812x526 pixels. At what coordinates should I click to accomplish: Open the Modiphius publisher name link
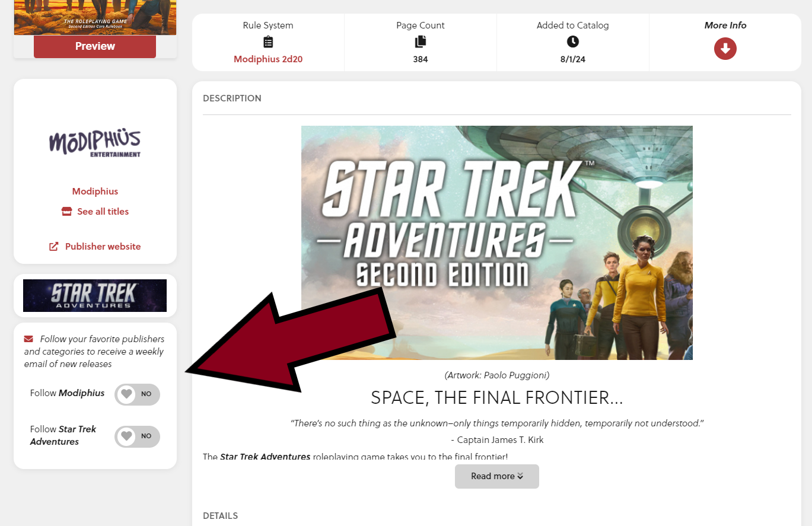95,192
